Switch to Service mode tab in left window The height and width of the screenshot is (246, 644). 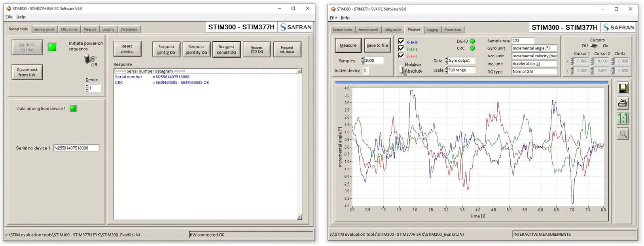point(44,29)
